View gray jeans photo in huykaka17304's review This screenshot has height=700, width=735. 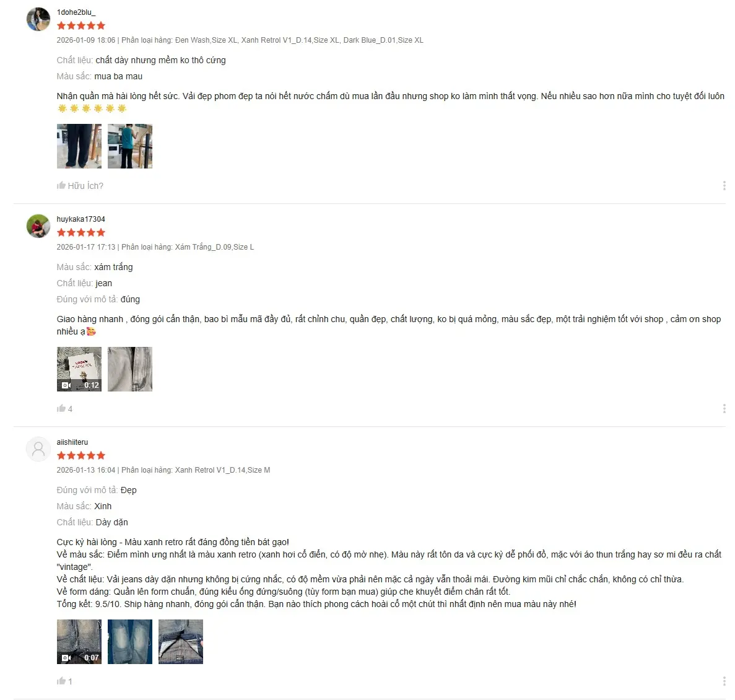pyautogui.click(x=130, y=369)
